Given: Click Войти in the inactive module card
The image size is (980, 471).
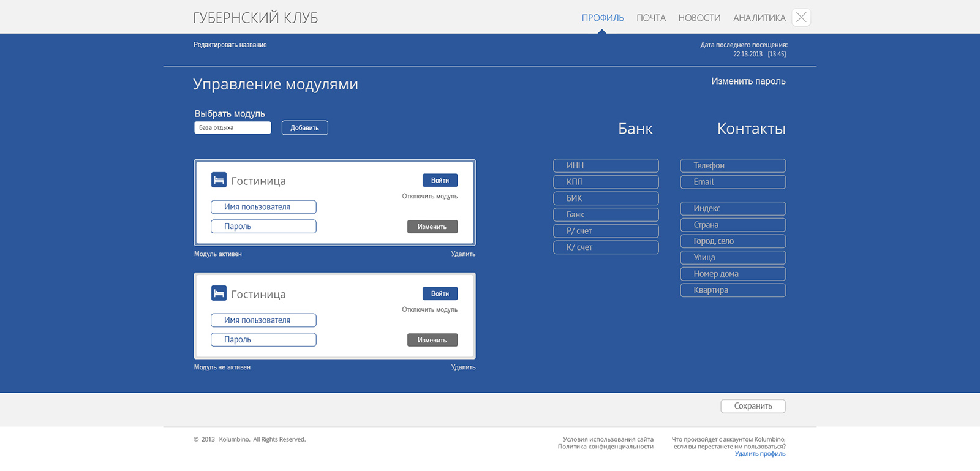Looking at the screenshot, I should (x=440, y=293).
